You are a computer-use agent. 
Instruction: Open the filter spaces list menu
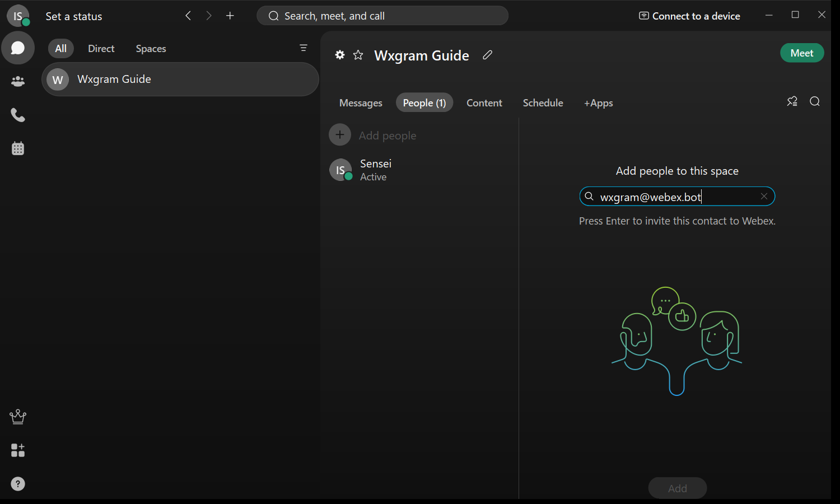pyautogui.click(x=304, y=48)
